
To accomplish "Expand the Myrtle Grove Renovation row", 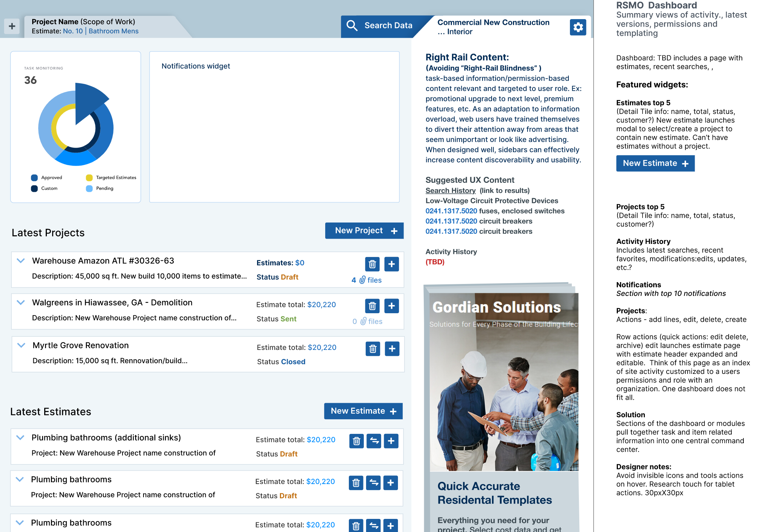I will point(21,345).
